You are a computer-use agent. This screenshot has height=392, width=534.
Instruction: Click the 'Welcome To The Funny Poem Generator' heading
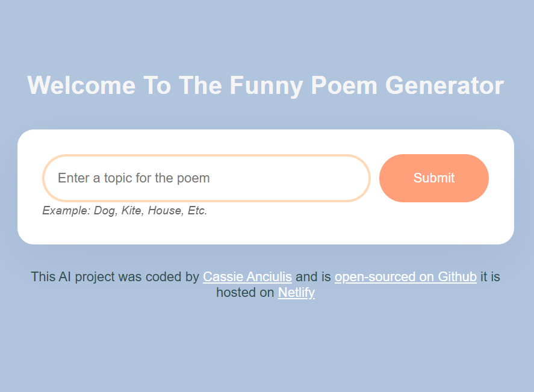[x=265, y=86]
